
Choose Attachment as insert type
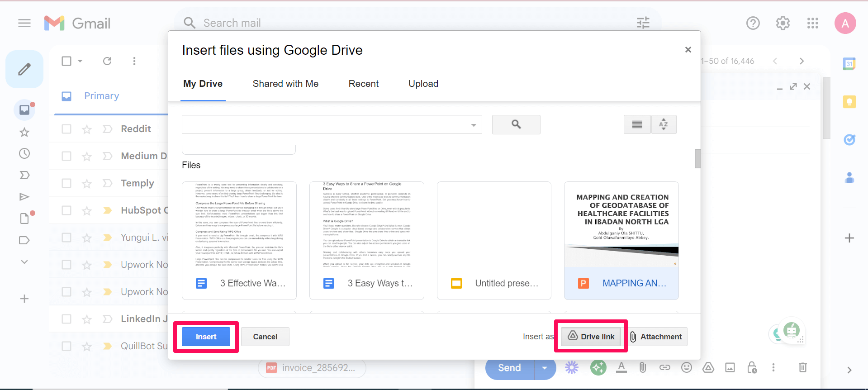[656, 337]
